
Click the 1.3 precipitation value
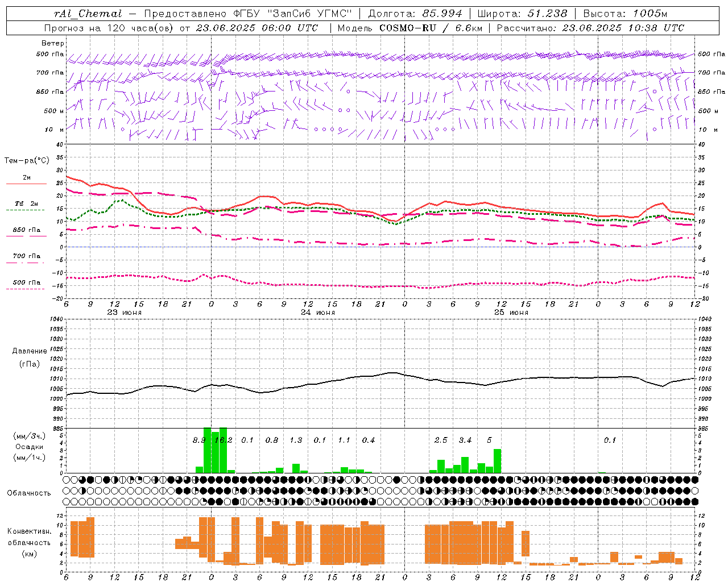click(296, 440)
